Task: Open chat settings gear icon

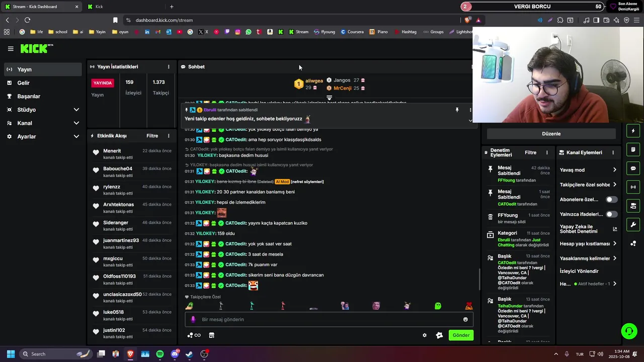Action: [425, 335]
